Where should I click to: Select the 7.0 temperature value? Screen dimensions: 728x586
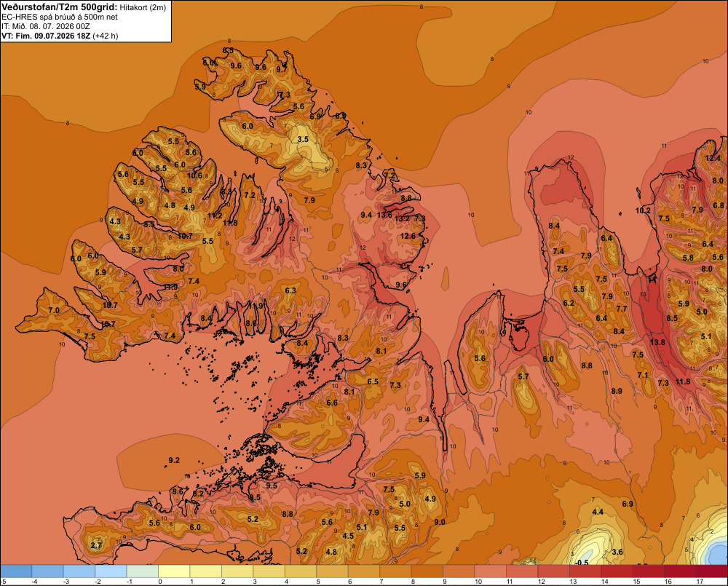54,310
